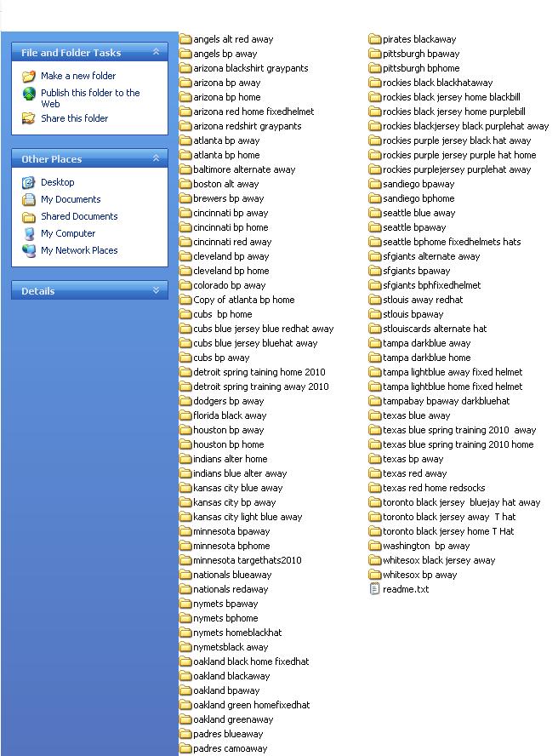Select folder icon for boston alt away
This screenshot has width=558, height=756.
click(x=185, y=184)
